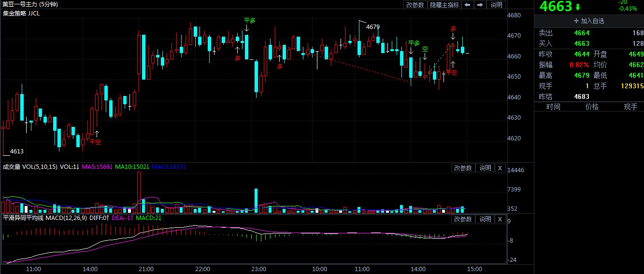
Task: Click the 昨结 value 4683
Action: click(582, 96)
